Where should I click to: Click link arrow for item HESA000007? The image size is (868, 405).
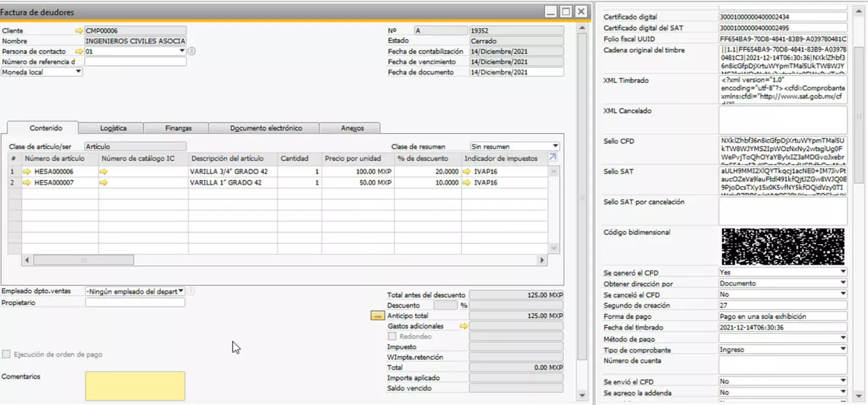[27, 183]
